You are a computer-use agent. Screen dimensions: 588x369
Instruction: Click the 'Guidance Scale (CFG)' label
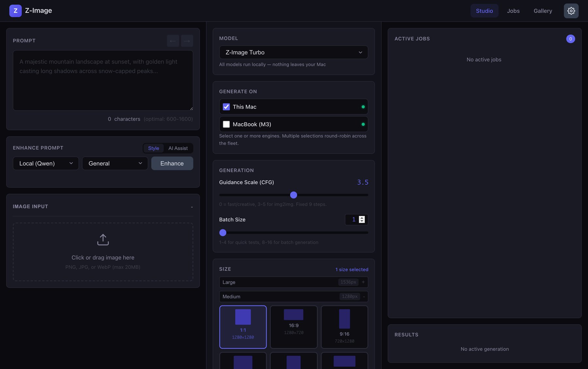coord(247,182)
